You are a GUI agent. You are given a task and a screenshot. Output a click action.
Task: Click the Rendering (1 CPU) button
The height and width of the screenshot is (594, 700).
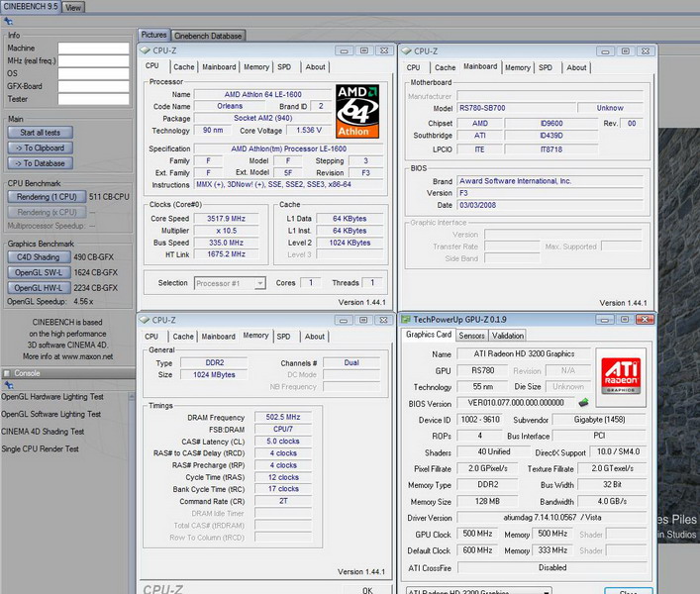46,197
